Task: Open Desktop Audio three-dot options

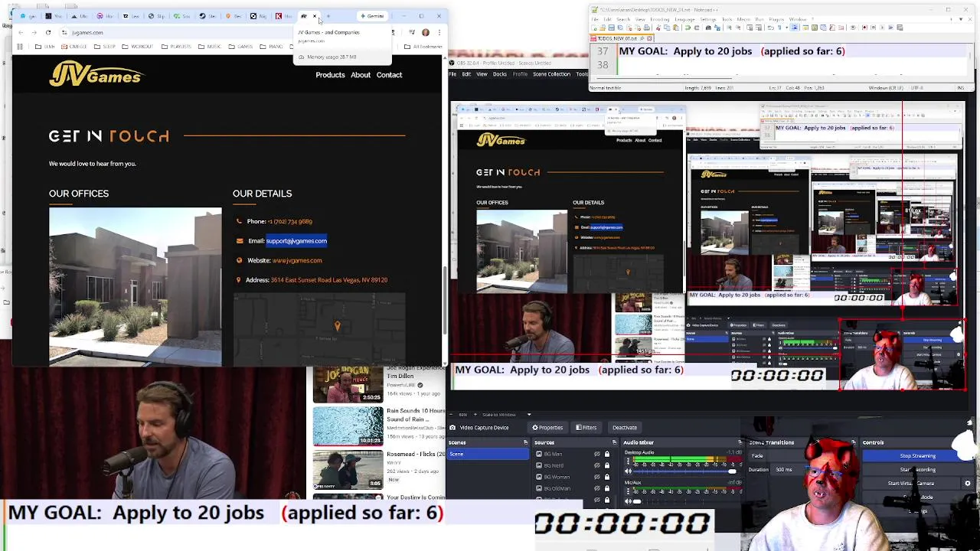Action: point(628,461)
